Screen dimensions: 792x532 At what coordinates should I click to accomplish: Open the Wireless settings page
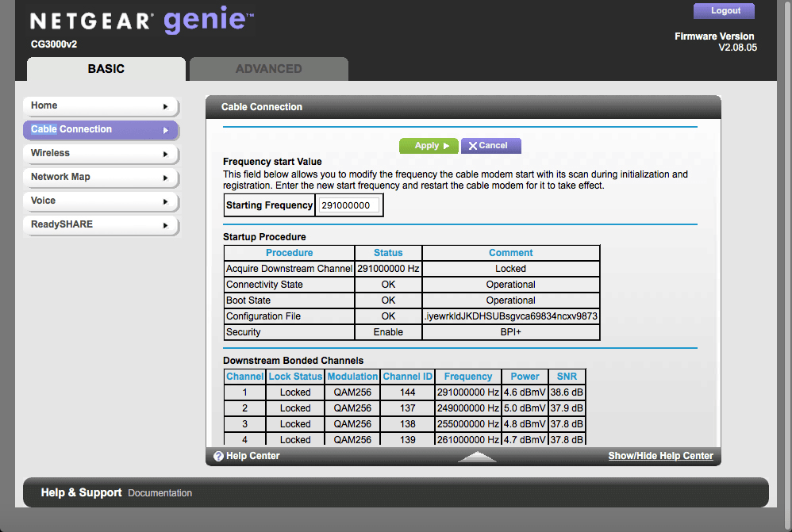[101, 154]
